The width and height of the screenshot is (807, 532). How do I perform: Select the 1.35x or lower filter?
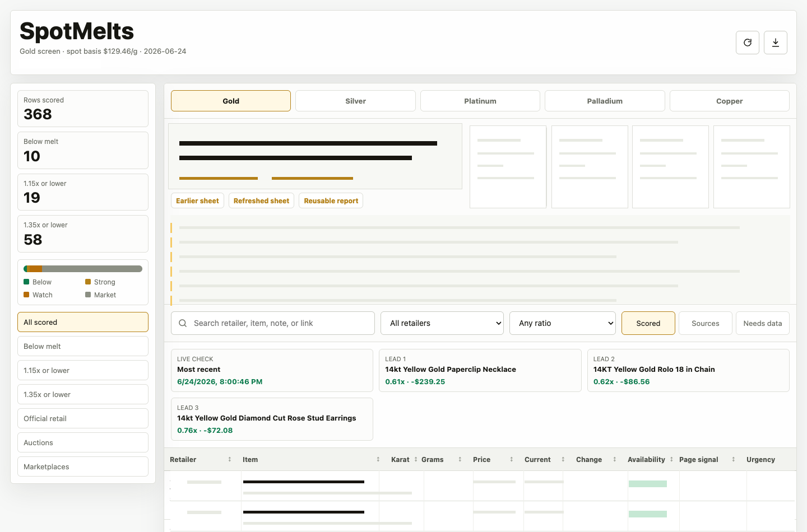click(83, 394)
